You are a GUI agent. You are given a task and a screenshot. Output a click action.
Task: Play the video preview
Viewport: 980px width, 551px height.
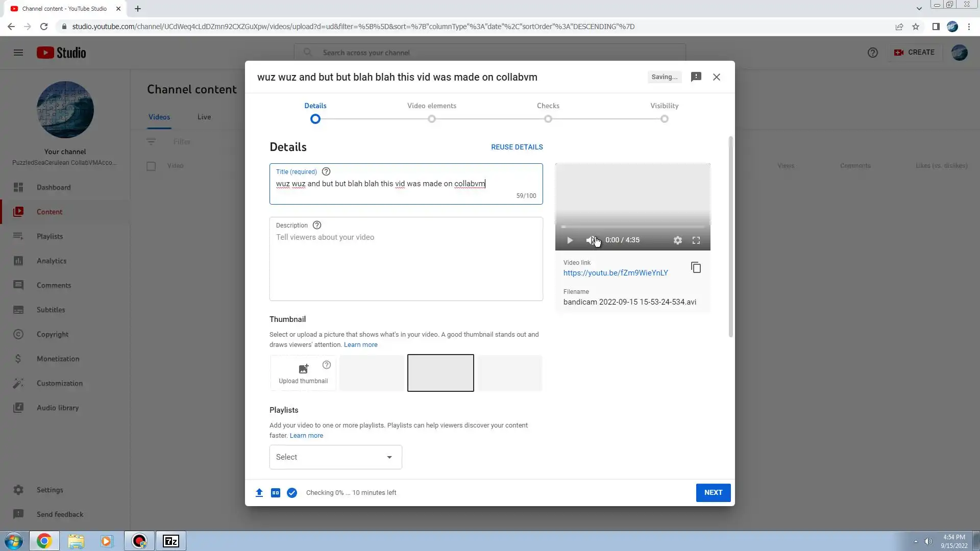click(570, 240)
